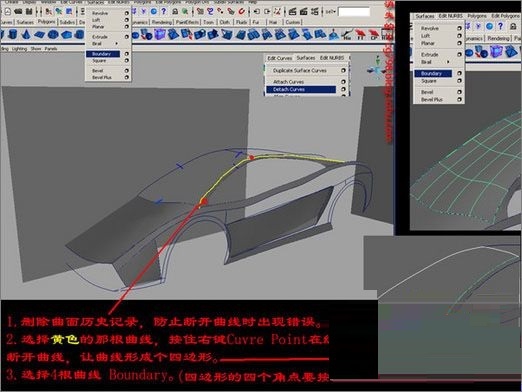Toggle snap to view planes icon
The height and width of the screenshot is (392, 522).
pyautogui.click(x=231, y=11)
